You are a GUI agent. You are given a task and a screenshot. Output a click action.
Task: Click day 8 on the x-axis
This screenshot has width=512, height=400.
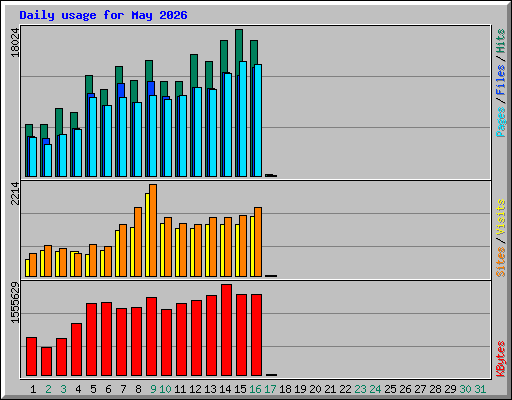[138, 389]
